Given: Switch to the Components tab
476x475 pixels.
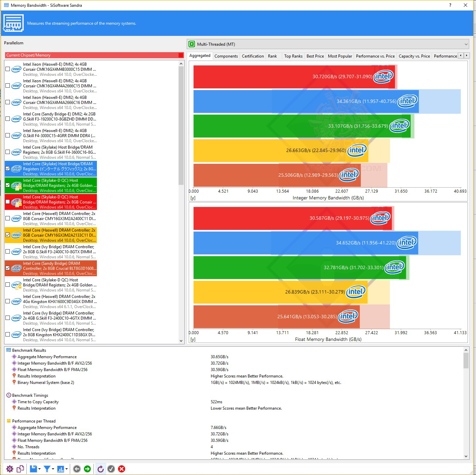Looking at the screenshot, I should 226,56.
